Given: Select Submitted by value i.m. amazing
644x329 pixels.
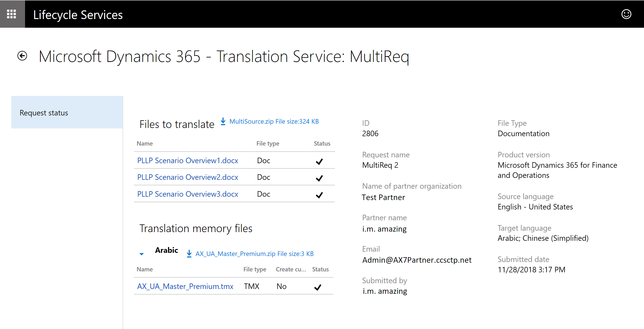Looking at the screenshot, I should [385, 291].
